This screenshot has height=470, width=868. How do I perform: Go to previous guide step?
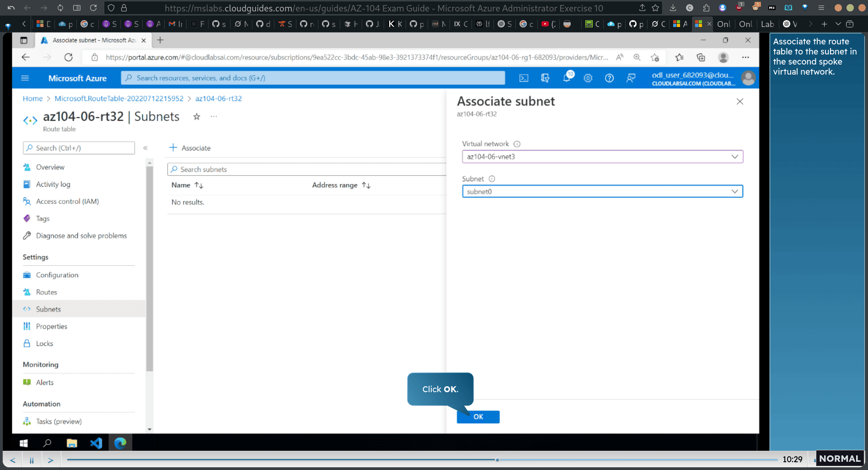[x=13, y=460]
